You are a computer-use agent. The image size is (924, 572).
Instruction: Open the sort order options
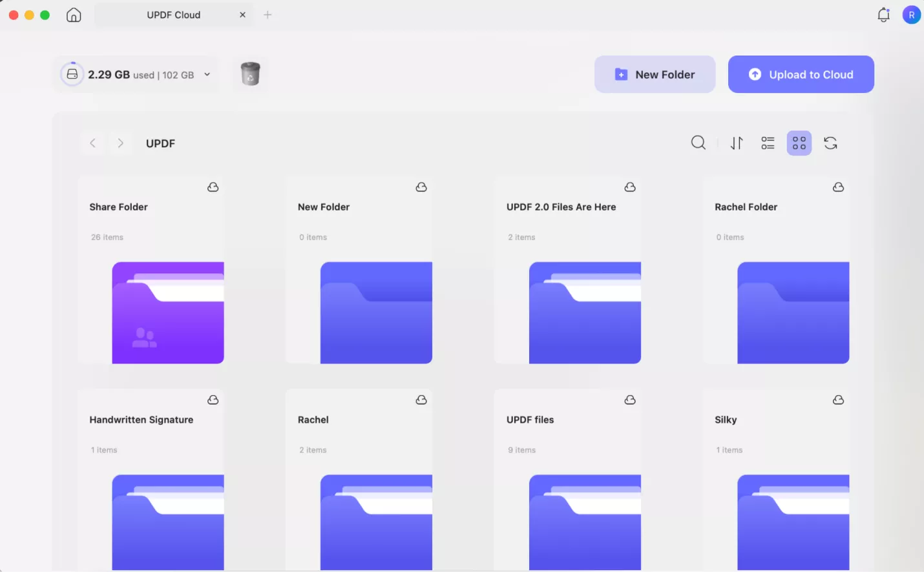click(737, 143)
